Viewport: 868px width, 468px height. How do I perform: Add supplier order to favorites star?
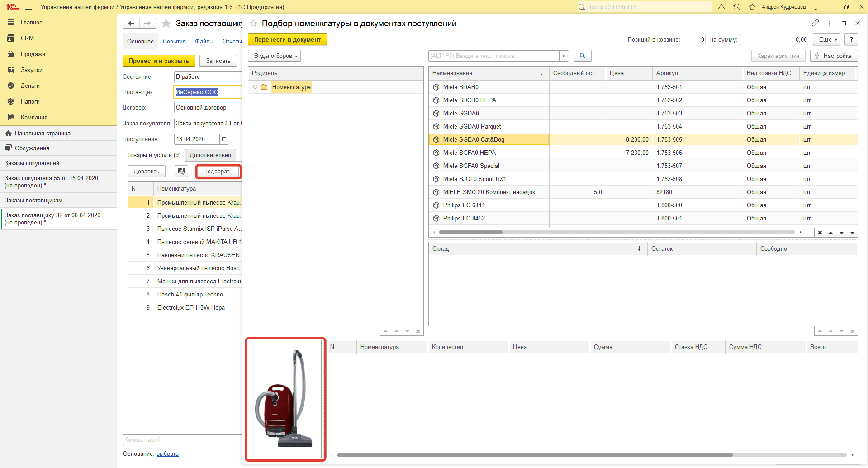coord(166,23)
